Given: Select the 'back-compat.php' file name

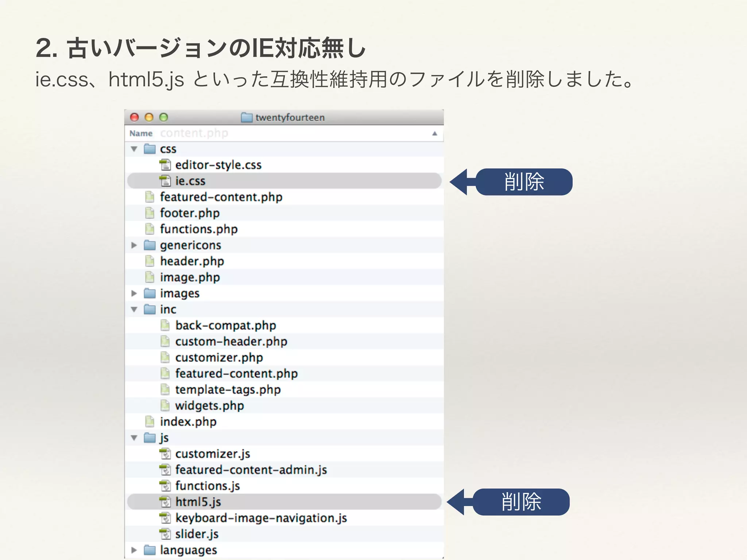Looking at the screenshot, I should tap(226, 326).
